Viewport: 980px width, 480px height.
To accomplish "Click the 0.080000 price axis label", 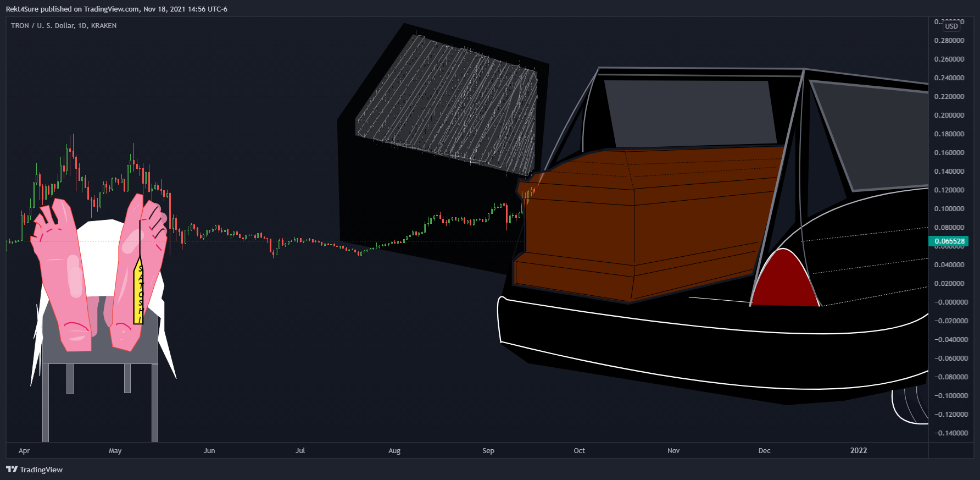I will tap(949, 228).
